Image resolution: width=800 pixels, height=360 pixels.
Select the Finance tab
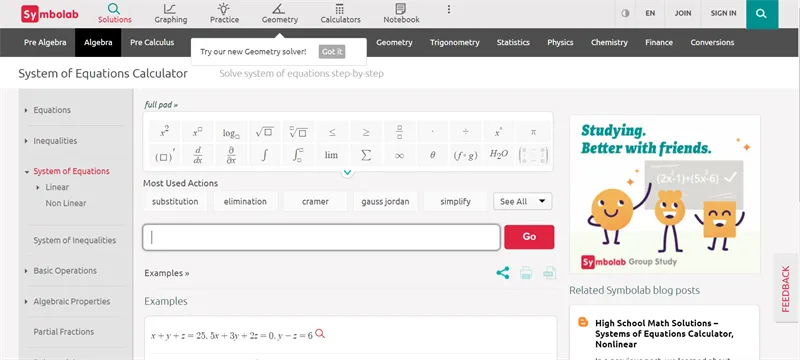[659, 42]
